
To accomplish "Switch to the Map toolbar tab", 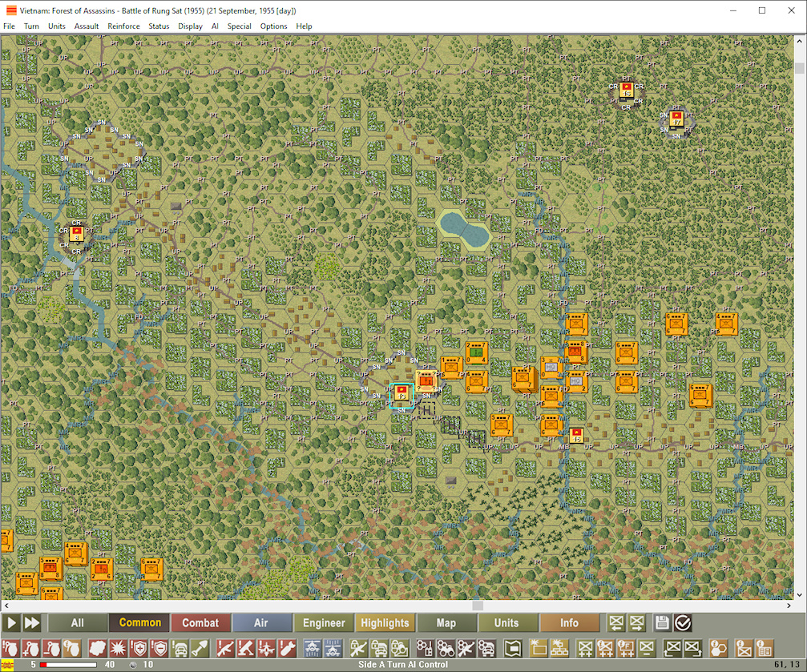I will (446, 623).
